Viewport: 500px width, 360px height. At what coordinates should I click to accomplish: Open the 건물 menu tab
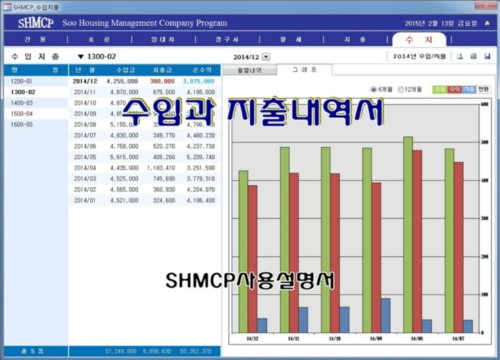point(35,39)
